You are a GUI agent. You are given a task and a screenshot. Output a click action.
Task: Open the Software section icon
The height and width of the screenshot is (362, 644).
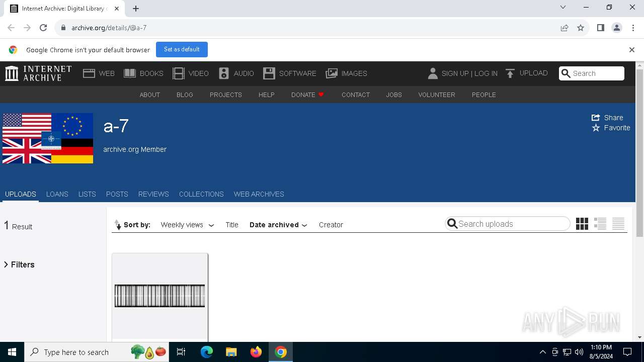pos(269,73)
